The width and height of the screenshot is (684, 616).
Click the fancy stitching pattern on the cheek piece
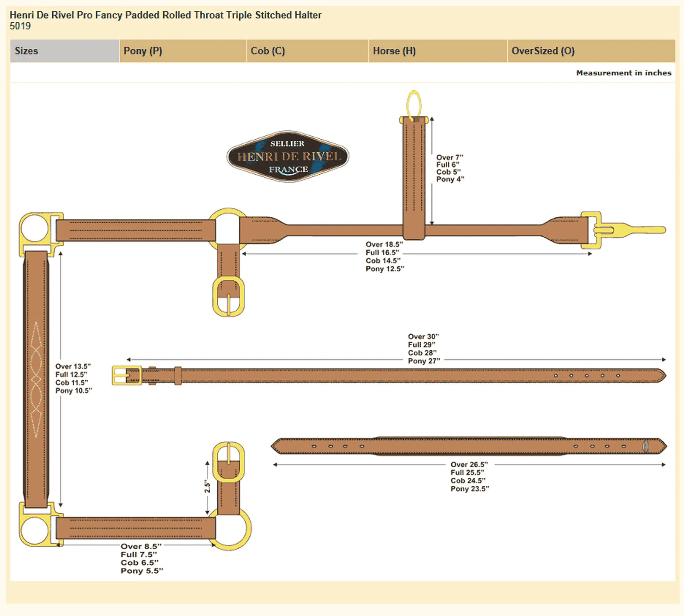coord(37,374)
